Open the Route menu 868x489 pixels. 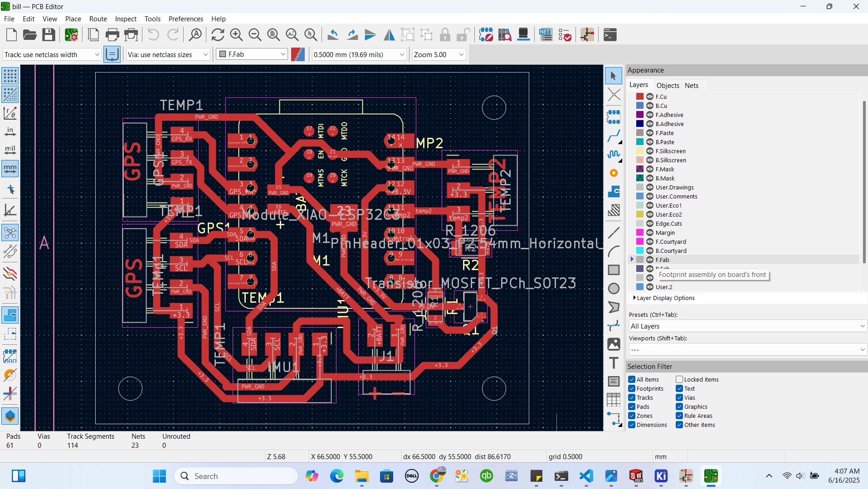pos(98,19)
